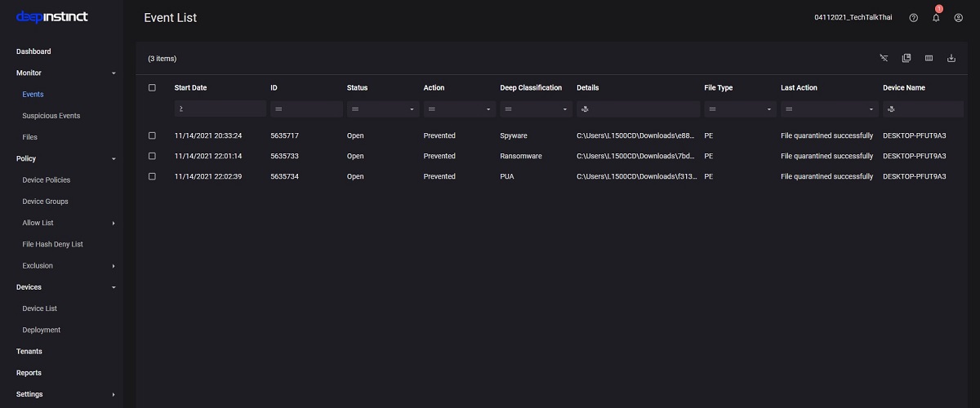
Task: Open Suspicious Events page
Action: coord(51,116)
